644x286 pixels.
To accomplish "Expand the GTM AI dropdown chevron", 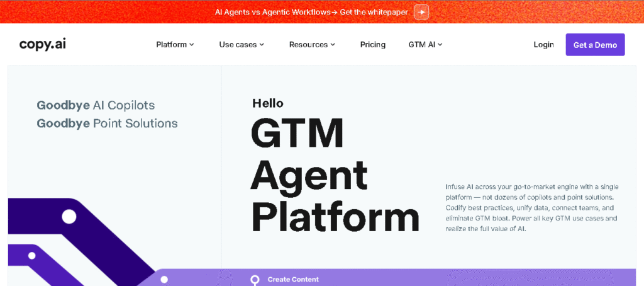I will (x=440, y=45).
